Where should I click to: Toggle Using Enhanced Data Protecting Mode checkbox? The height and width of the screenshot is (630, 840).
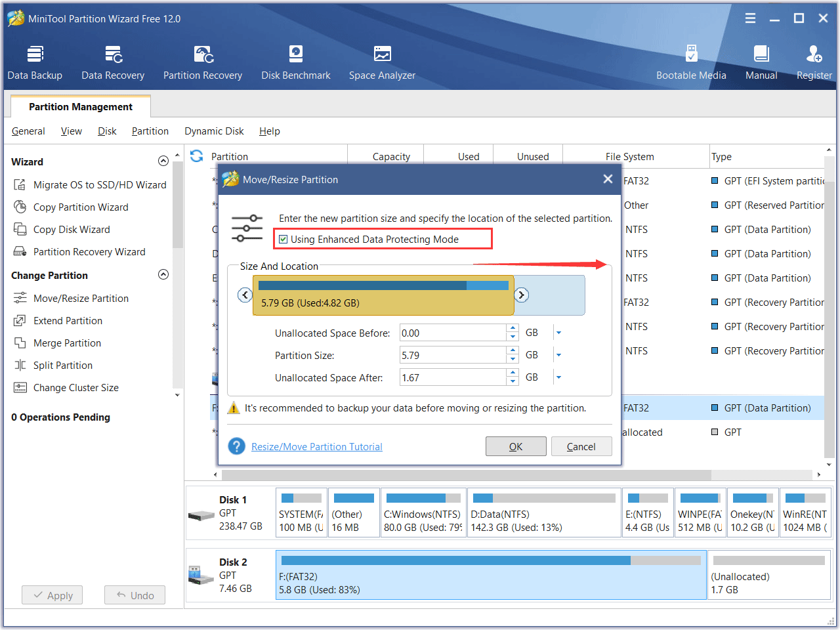283,240
